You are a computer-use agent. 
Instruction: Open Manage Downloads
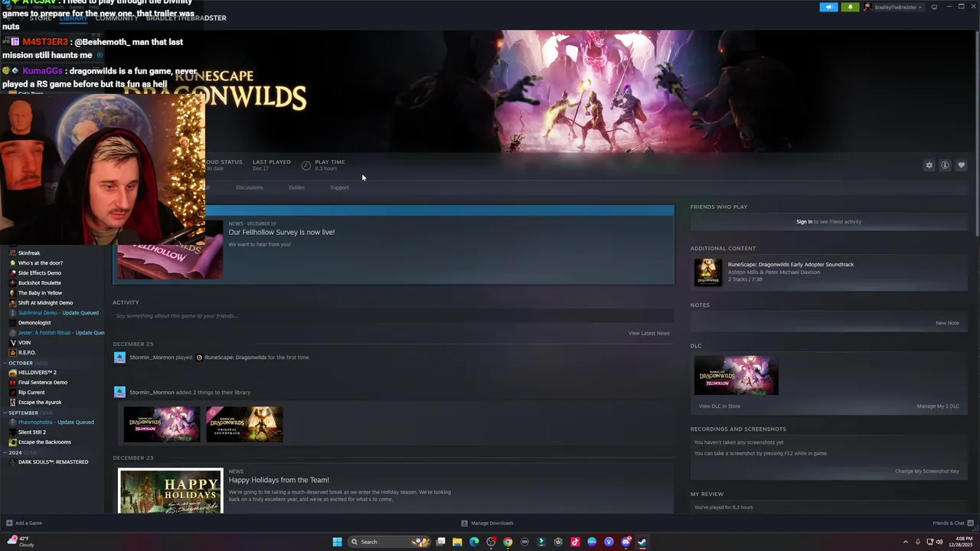click(487, 523)
